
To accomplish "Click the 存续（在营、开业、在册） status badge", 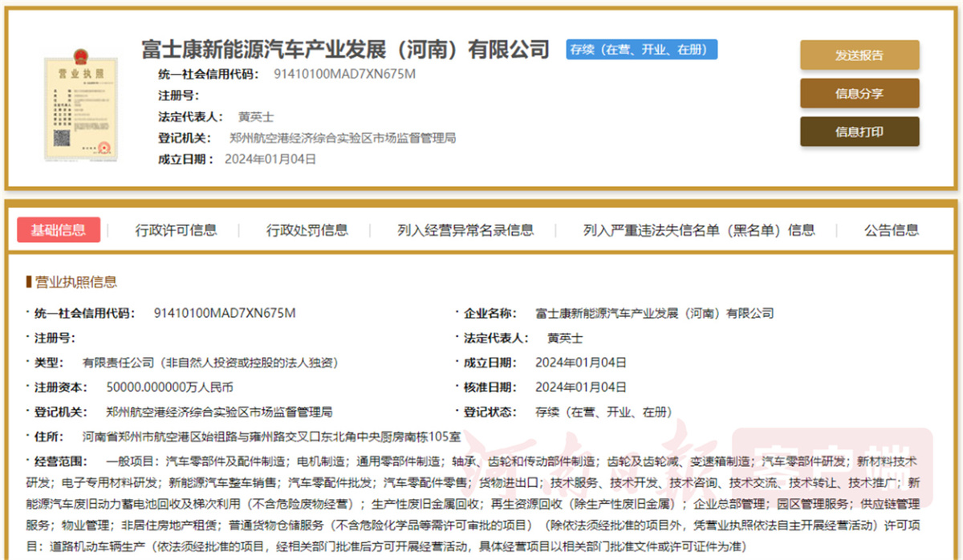I will (x=641, y=49).
